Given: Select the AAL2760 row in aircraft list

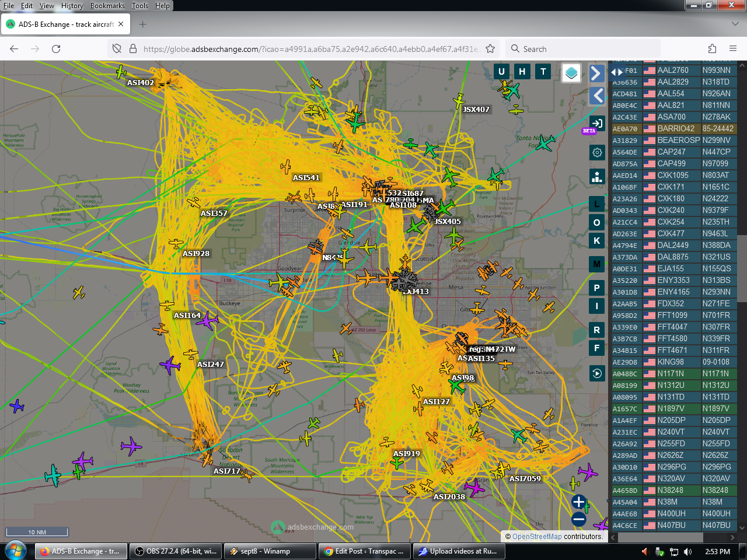Looking at the screenshot, I should pyautogui.click(x=673, y=70).
